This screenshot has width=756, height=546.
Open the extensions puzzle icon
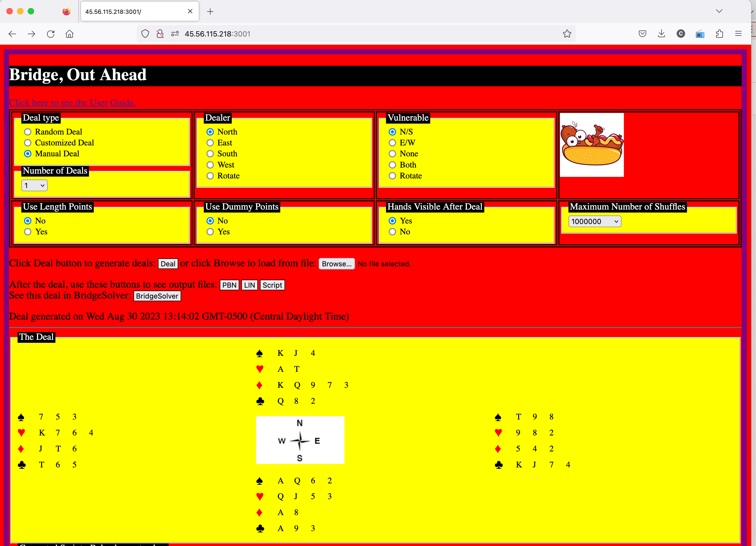click(x=719, y=34)
